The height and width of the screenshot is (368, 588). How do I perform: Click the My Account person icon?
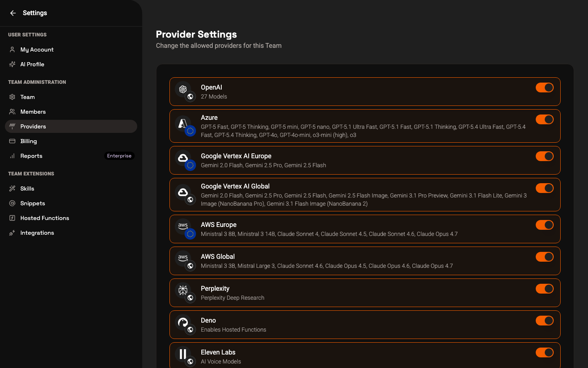12,49
